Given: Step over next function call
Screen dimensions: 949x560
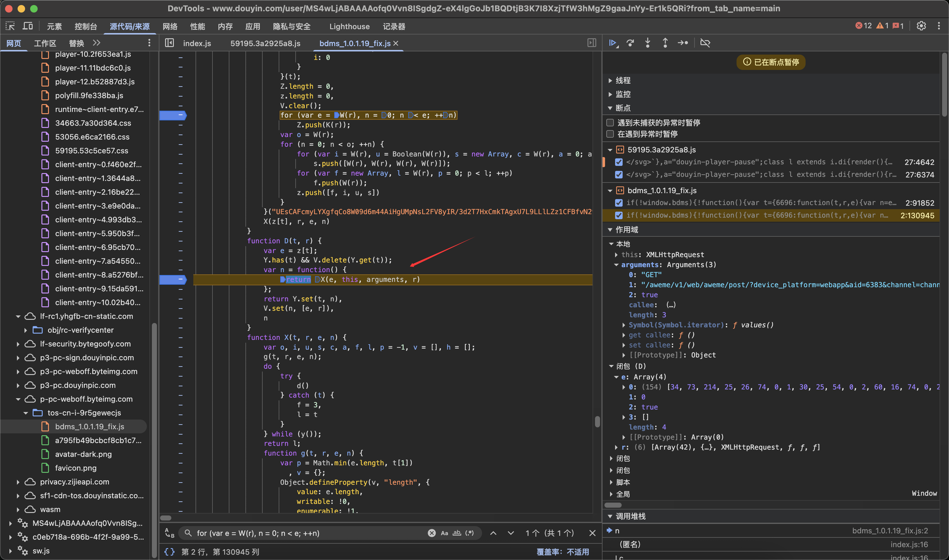Looking at the screenshot, I should pos(630,43).
